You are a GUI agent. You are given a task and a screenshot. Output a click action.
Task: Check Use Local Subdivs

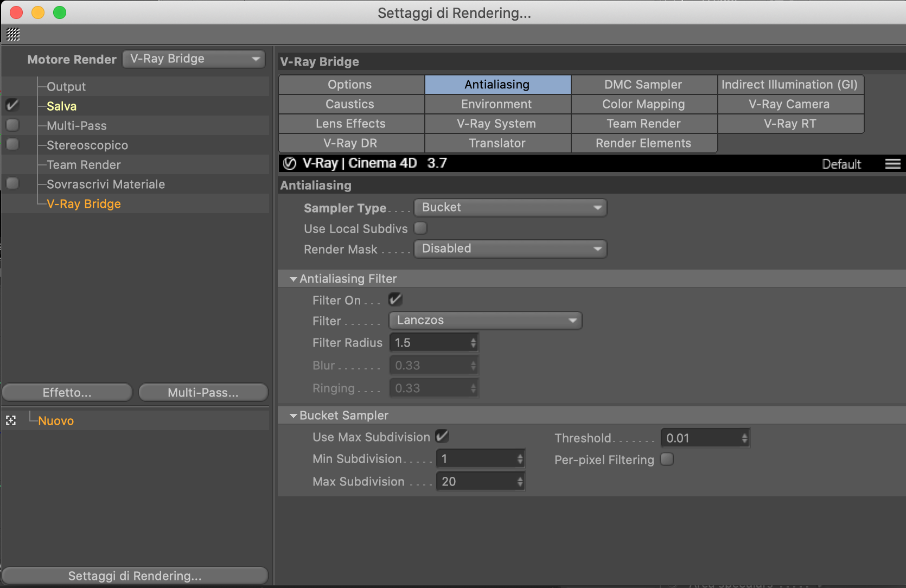420,228
